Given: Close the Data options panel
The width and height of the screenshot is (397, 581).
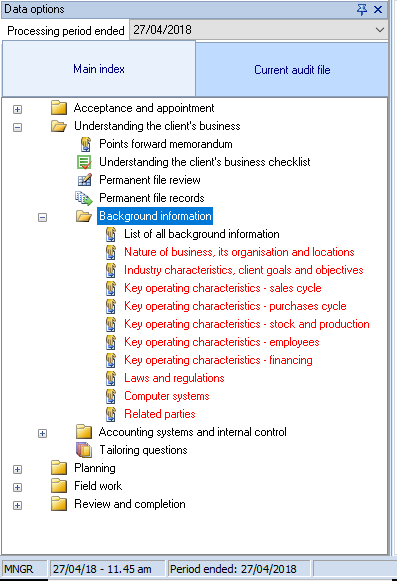Looking at the screenshot, I should [378, 9].
